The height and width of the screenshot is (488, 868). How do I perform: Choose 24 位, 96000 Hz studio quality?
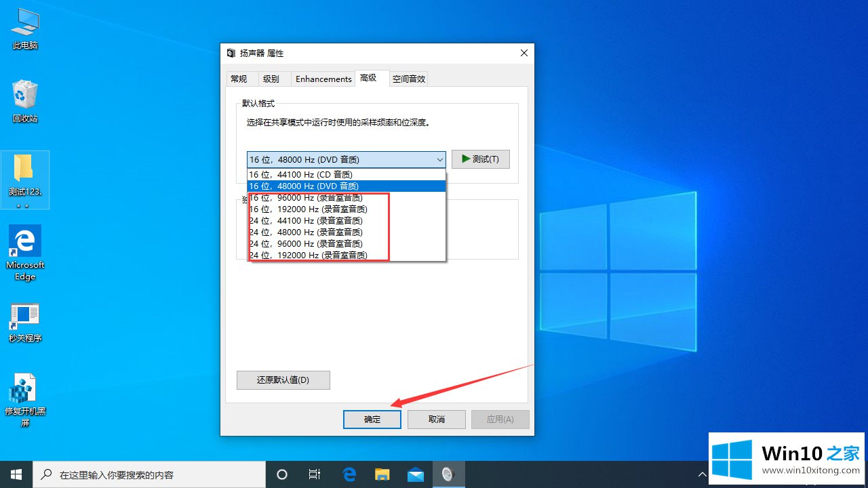click(347, 243)
